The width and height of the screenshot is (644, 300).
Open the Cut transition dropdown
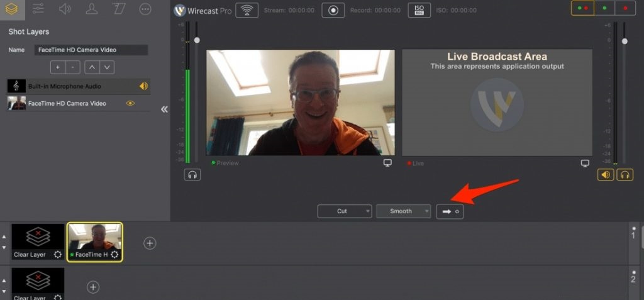click(345, 211)
